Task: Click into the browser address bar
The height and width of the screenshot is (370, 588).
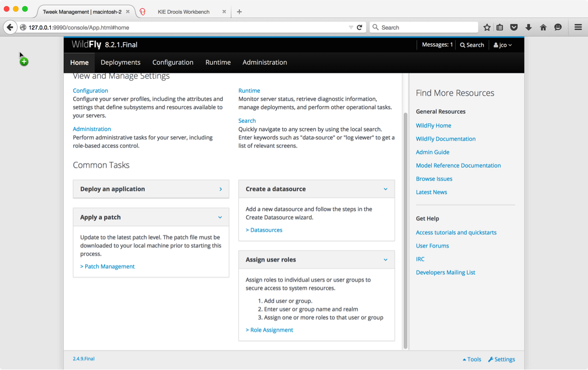Action: (x=188, y=27)
